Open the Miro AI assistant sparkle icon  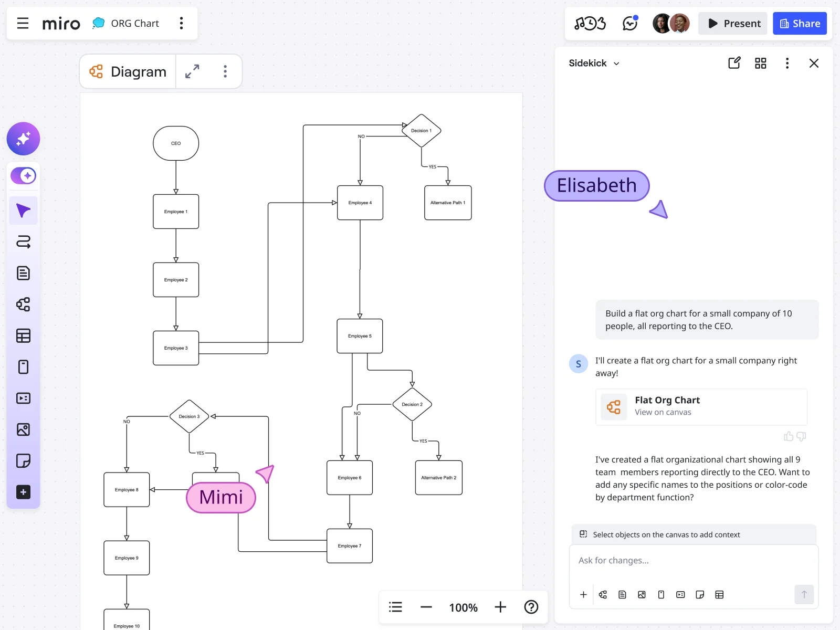point(23,139)
